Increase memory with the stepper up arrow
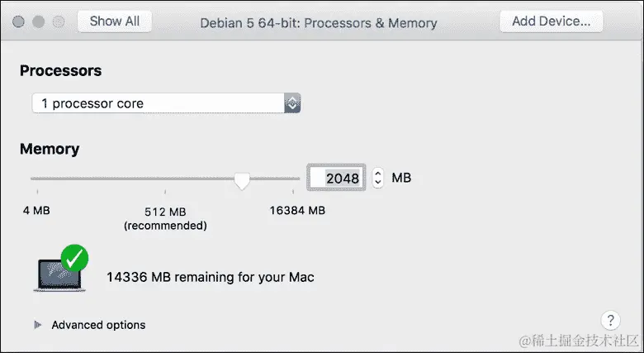Screen dimensions: 644x353 tap(378, 174)
